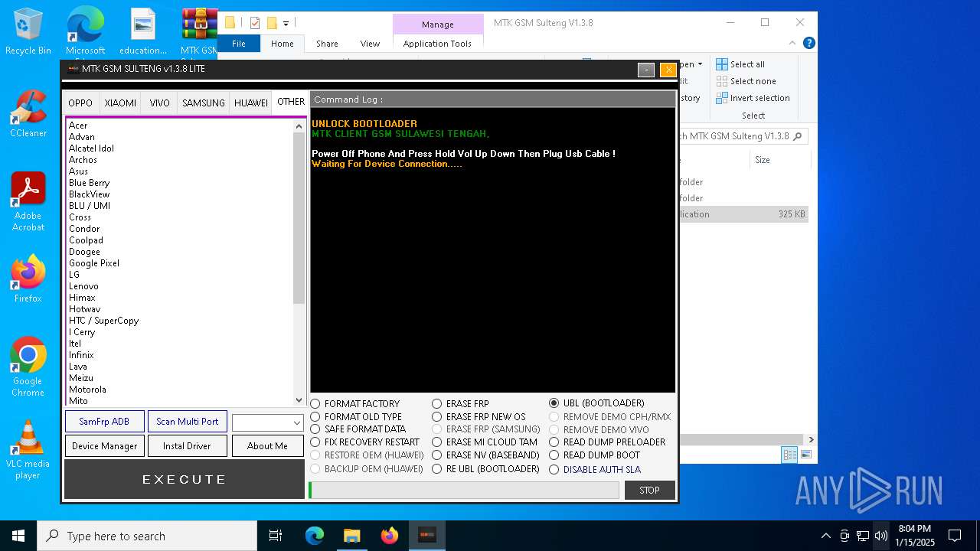This screenshot has width=980, height=551.
Task: Open the Microsoft Edge desktop shortcut
Action: click(85, 31)
